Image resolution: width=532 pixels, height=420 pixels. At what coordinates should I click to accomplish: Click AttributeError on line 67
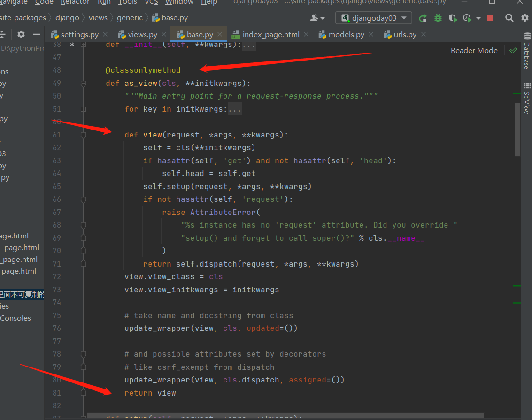223,212
